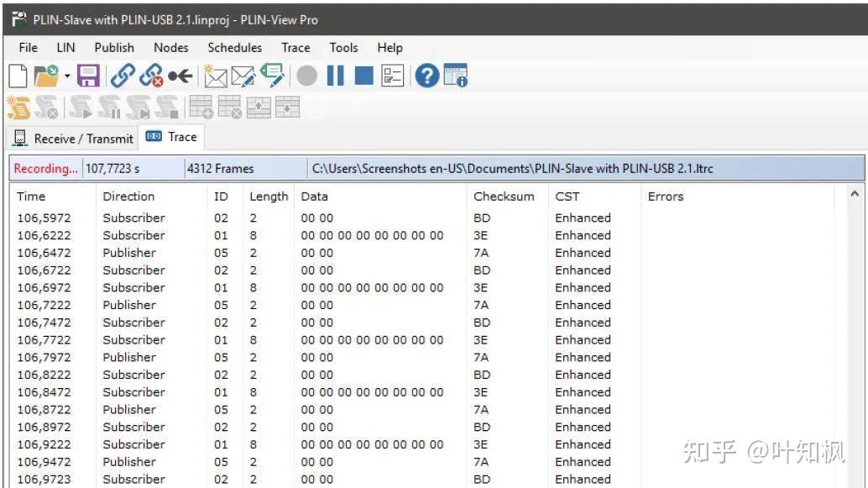Click the stop schedule scroll square icon
This screenshot has height=488, width=868.
point(166,107)
